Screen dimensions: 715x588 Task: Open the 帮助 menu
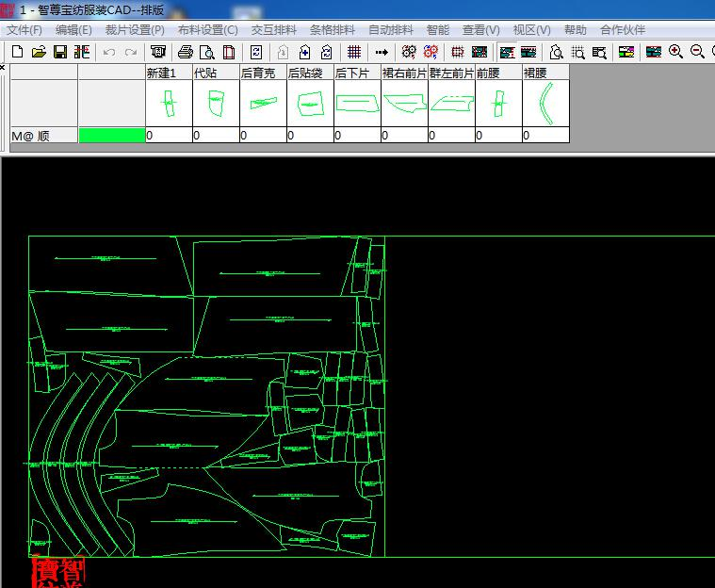pyautogui.click(x=575, y=30)
